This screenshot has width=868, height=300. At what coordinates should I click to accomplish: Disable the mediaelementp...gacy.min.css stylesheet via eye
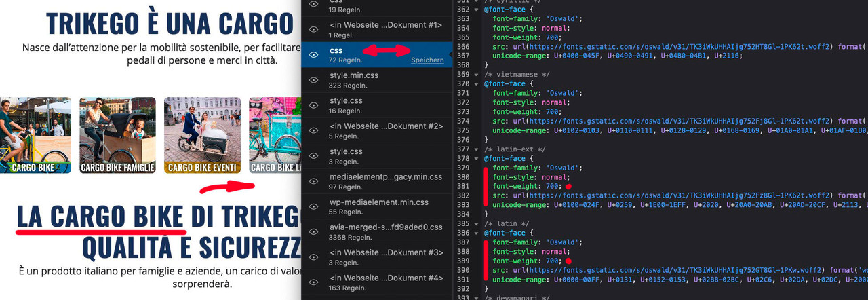(313, 181)
